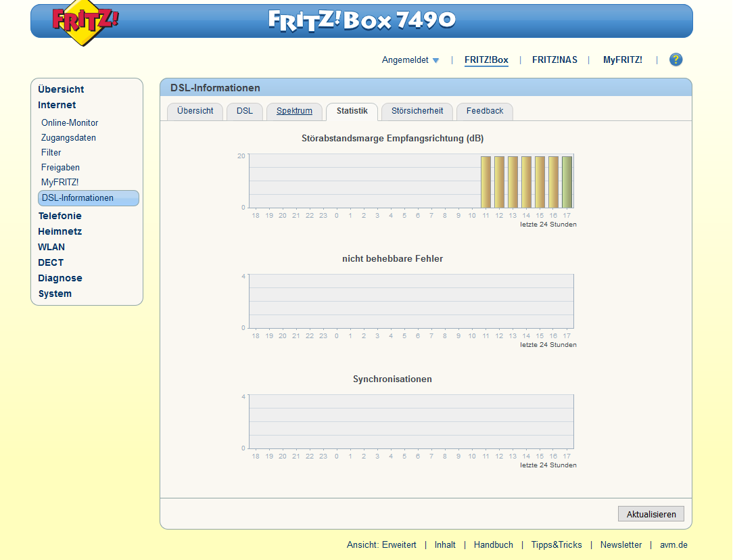Open the help question mark icon

[x=676, y=60]
